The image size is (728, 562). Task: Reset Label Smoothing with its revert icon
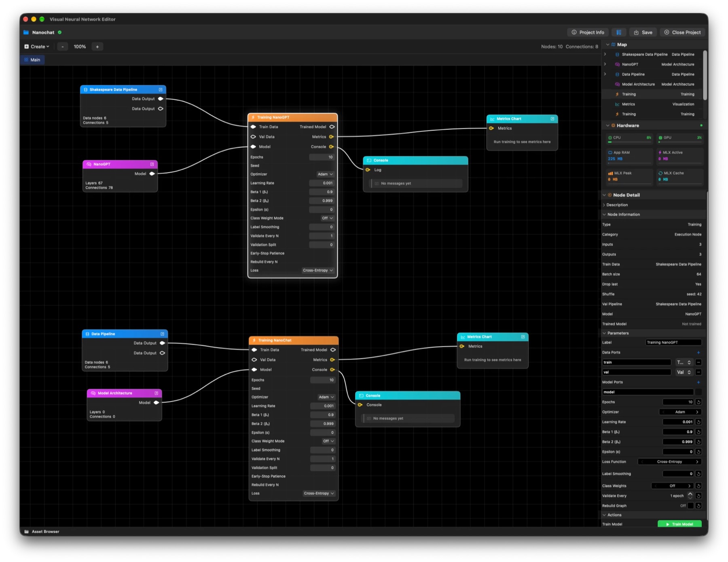[698, 474]
